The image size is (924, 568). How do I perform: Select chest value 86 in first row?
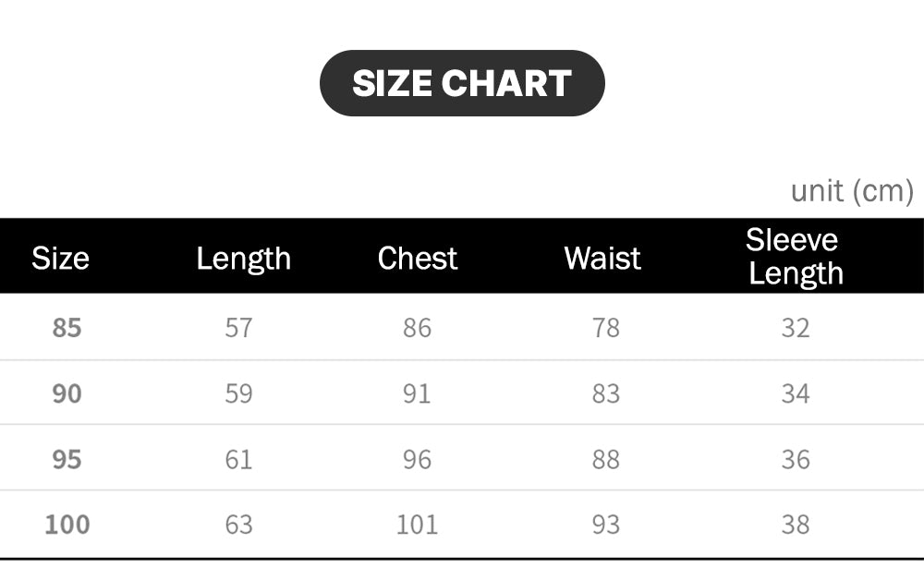tap(417, 328)
